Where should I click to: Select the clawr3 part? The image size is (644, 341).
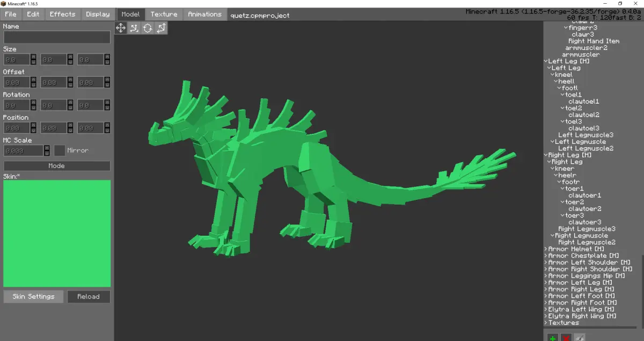click(583, 34)
